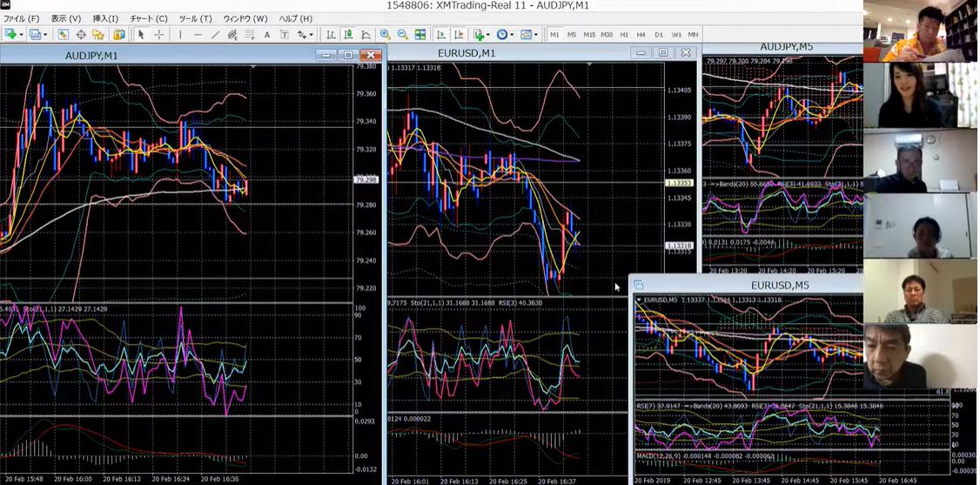Click the Zoom In magnifier
This screenshot has height=485, width=980.
click(385, 34)
